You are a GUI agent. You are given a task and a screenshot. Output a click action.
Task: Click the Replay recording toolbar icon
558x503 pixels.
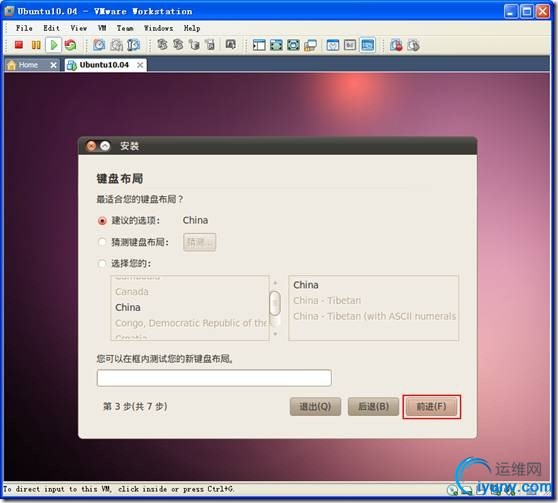coord(413,45)
